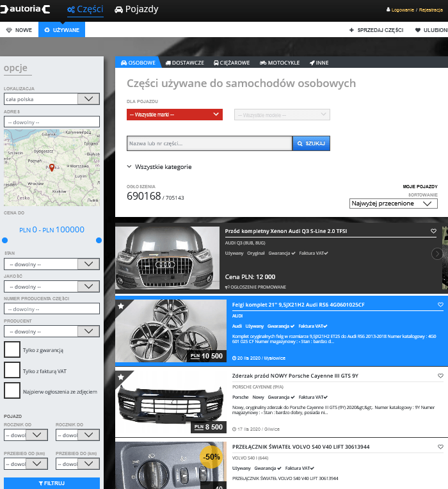The width and height of the screenshot is (448, 489).
Task: Select the INNE vehicle tab
Action: (319, 63)
